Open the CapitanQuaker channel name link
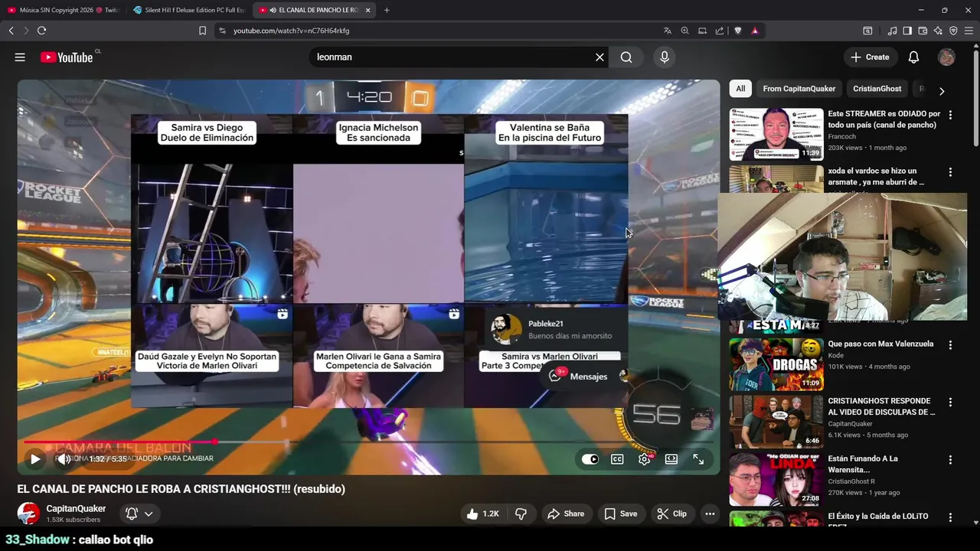Viewport: 980px width, 551px height. click(76, 509)
